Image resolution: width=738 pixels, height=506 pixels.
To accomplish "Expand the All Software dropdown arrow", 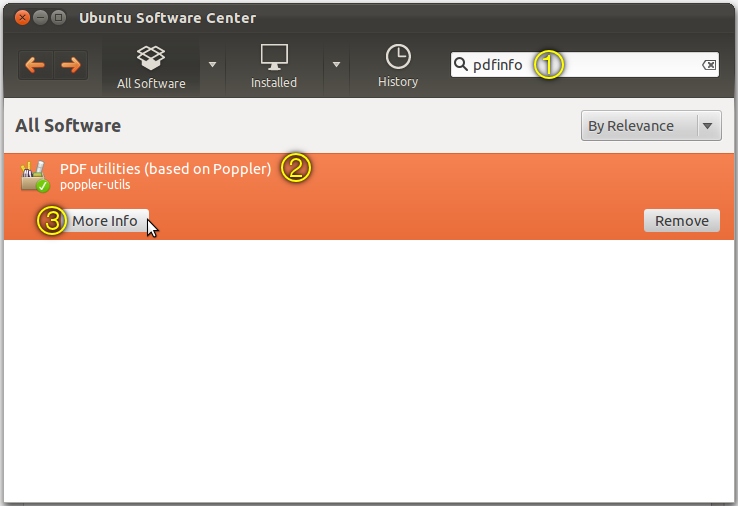I will (212, 64).
